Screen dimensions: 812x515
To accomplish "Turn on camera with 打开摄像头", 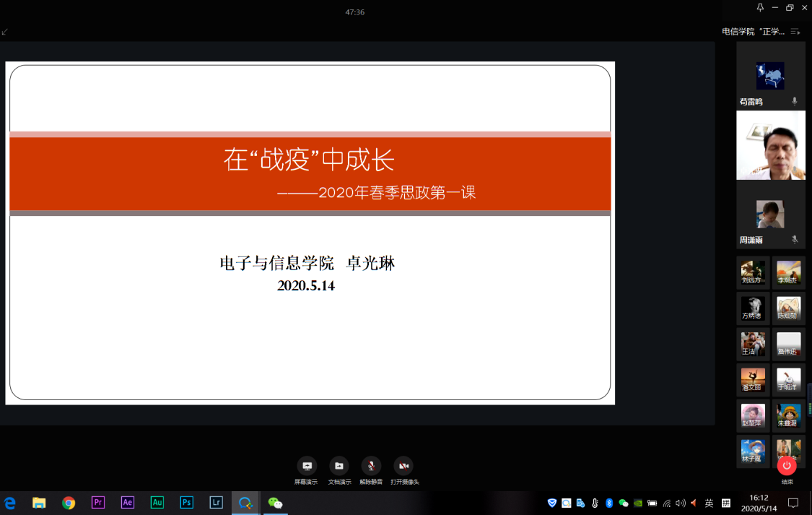I will pyautogui.click(x=403, y=467).
